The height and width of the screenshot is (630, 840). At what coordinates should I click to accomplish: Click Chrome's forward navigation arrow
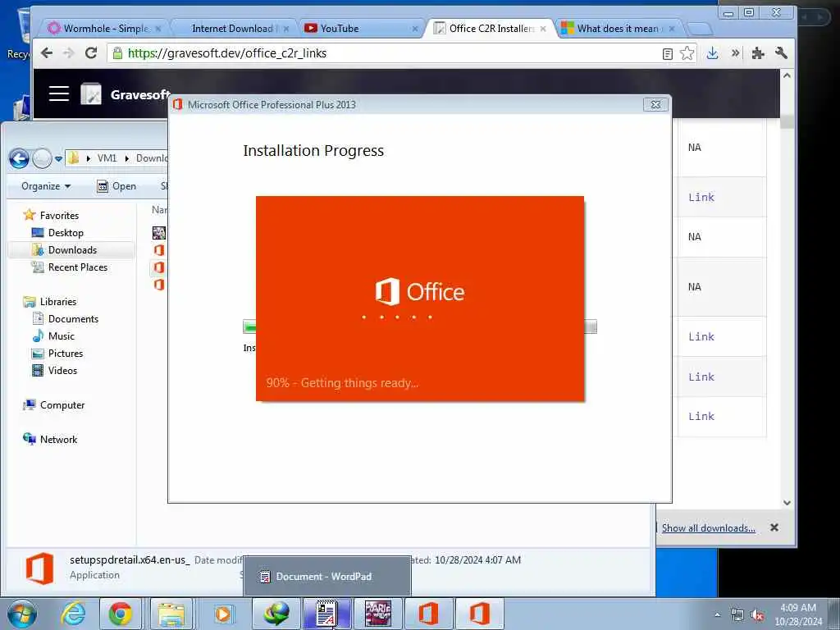(69, 53)
